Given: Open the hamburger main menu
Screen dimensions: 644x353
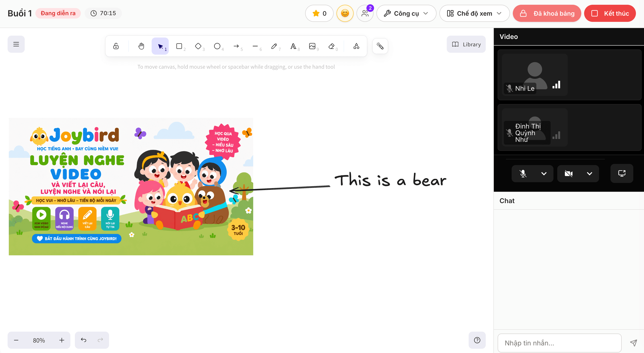Looking at the screenshot, I should coord(16,44).
